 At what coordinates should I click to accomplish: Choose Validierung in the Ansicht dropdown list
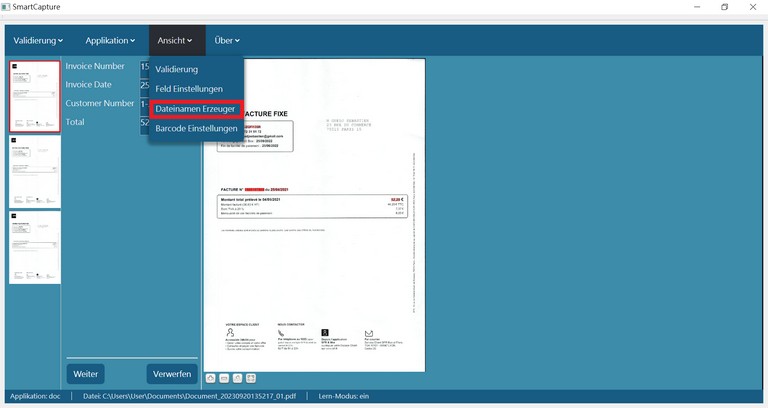coord(196,69)
